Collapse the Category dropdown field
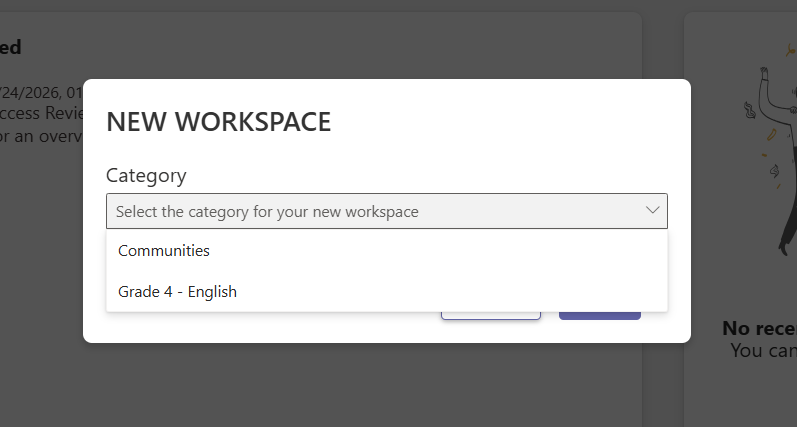The width and height of the screenshot is (797, 427). tap(387, 211)
